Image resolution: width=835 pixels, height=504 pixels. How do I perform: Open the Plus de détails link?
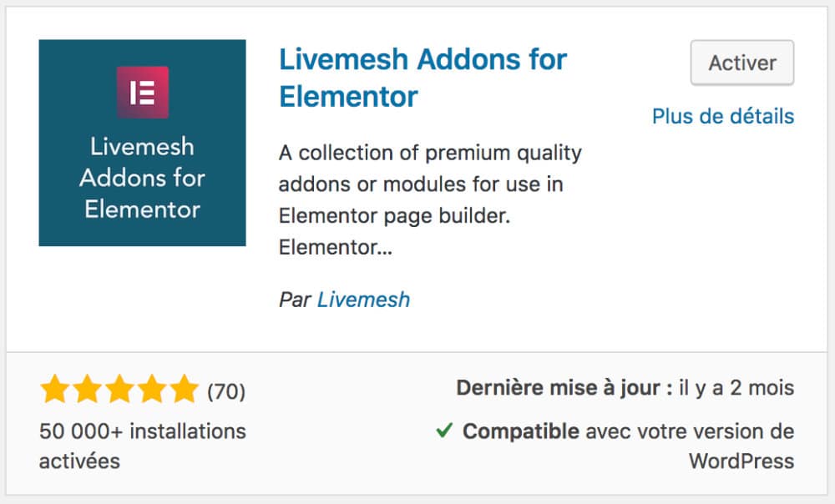pyautogui.click(x=723, y=117)
